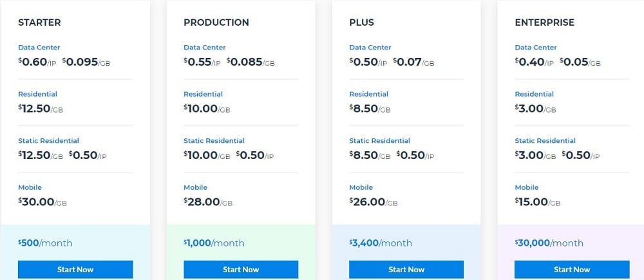Click Start Now under the Starter plan
644x280 pixels.
pos(75,269)
